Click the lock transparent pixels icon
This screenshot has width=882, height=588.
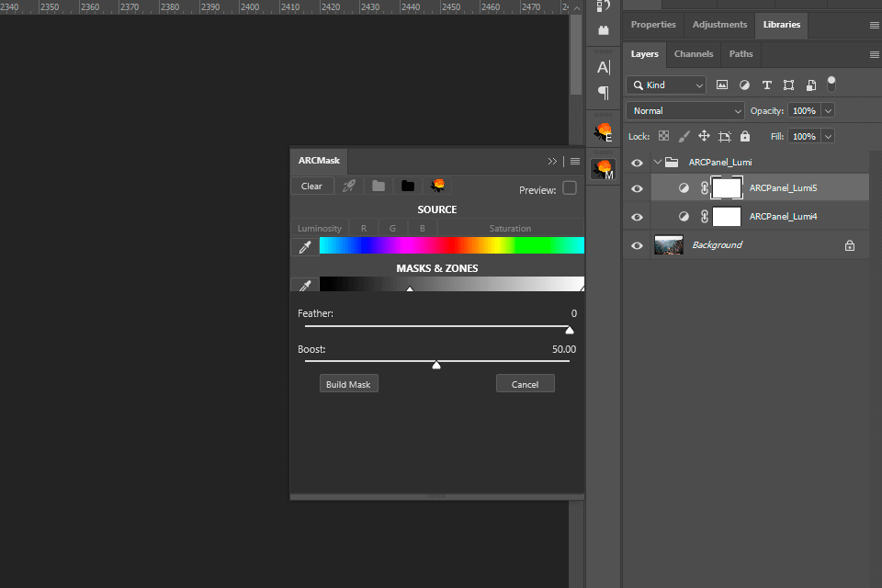[x=663, y=136]
